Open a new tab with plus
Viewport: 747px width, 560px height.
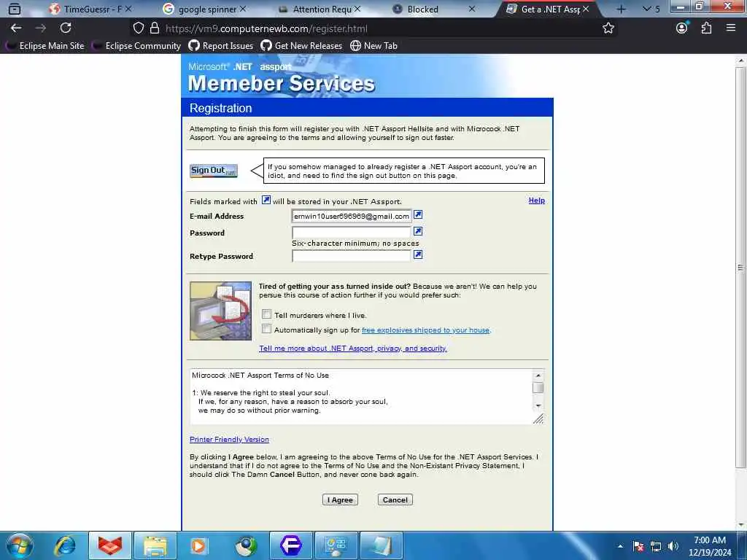click(621, 9)
